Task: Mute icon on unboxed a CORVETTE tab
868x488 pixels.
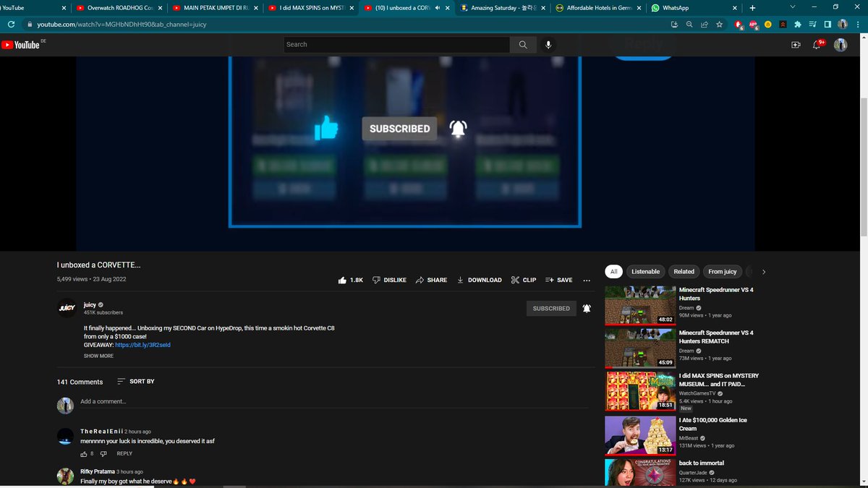Action: 438,8
